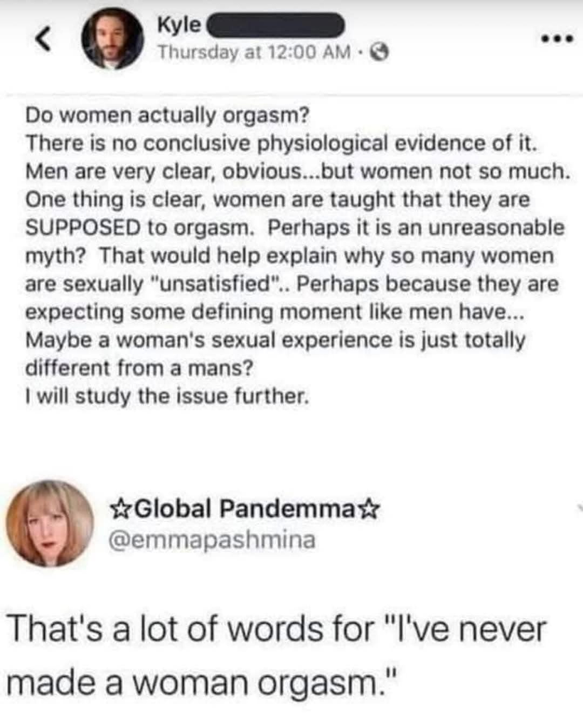583x728 pixels.
Task: Click the back chevron arrow
Action: tap(43, 40)
